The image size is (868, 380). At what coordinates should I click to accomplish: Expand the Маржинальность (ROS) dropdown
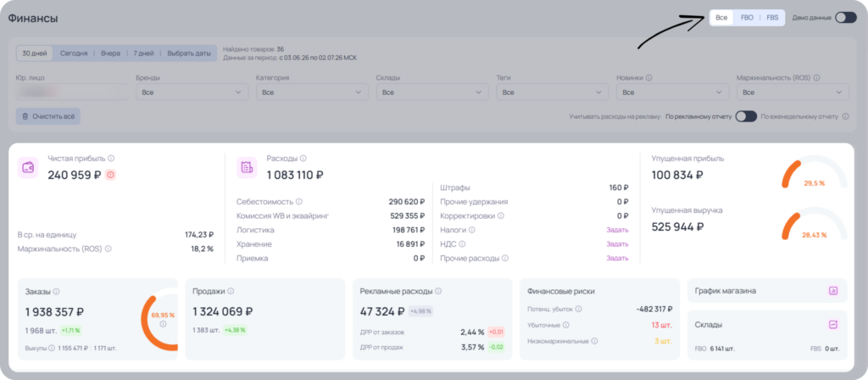click(x=793, y=92)
